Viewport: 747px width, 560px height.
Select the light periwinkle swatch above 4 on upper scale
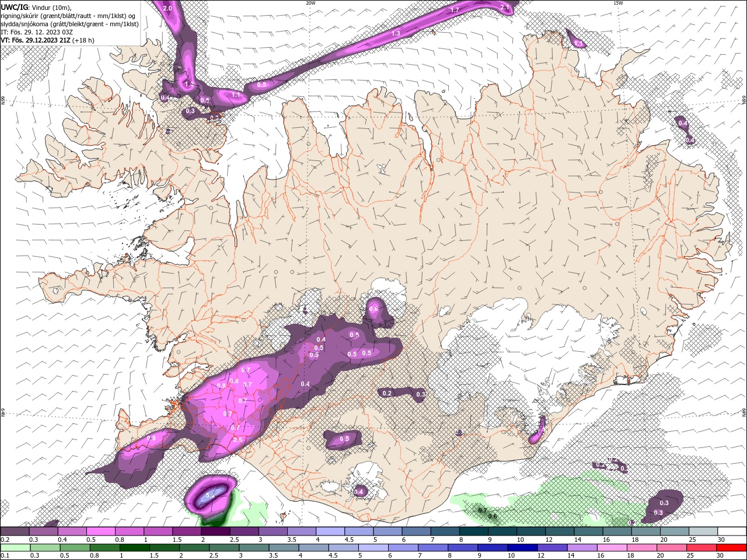point(330,531)
